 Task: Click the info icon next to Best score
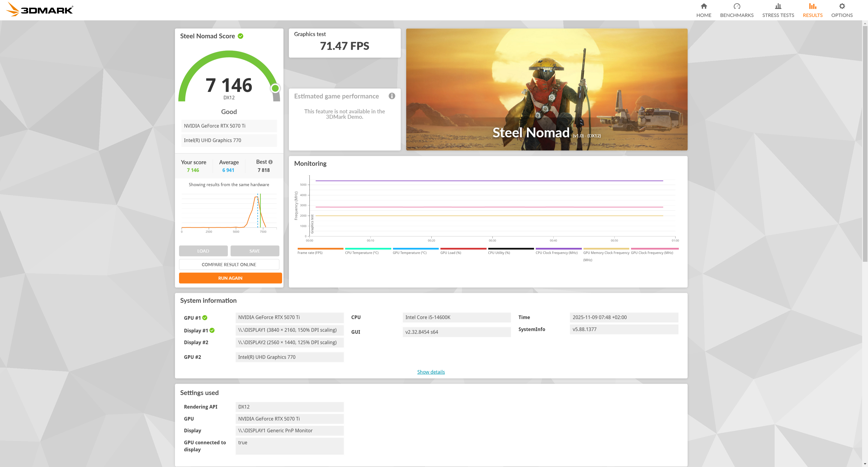[270, 162]
